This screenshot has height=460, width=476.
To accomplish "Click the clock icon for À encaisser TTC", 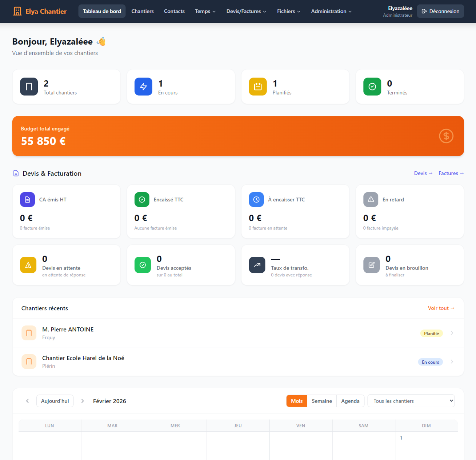I will 256,200.
